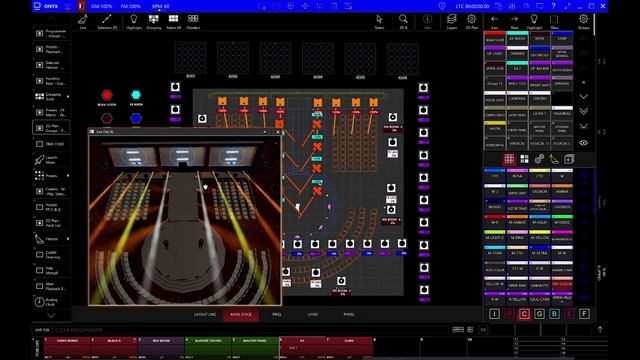
Task: Click the VIDEO MIXER playback button
Action: [x=67, y=348]
